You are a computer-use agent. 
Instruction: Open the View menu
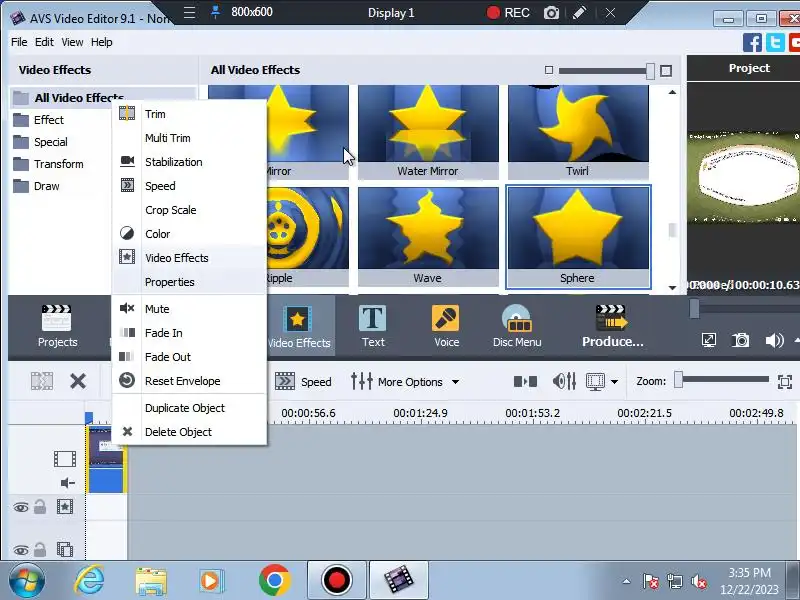pyautogui.click(x=72, y=42)
